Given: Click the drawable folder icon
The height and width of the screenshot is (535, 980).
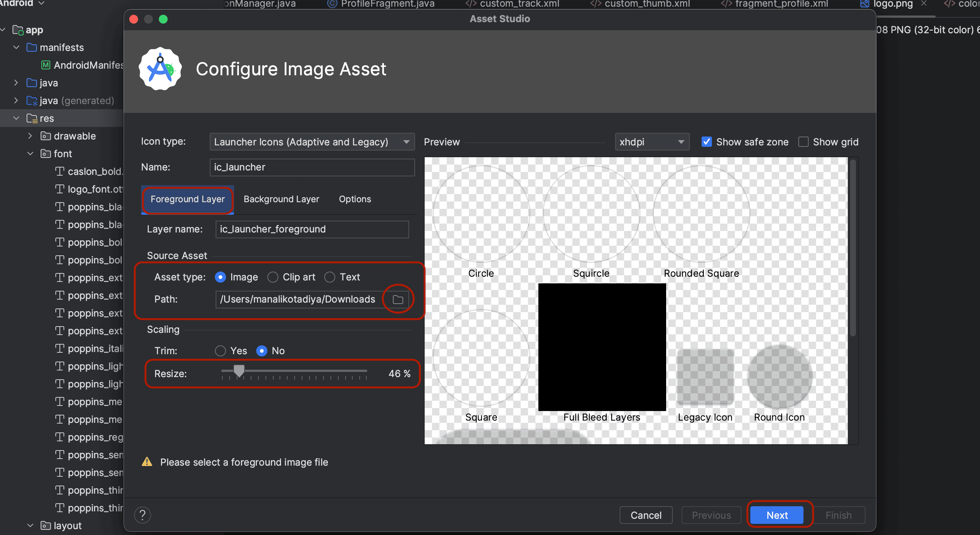Looking at the screenshot, I should (46, 136).
